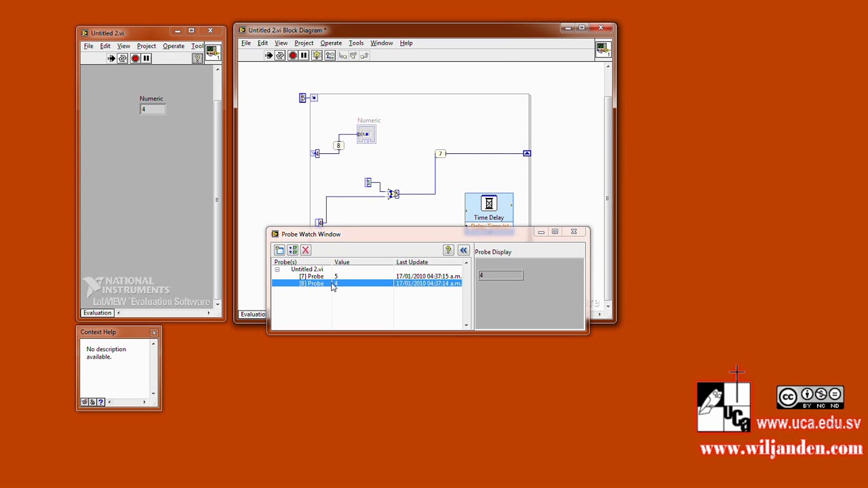The image size is (868, 488).
Task: Click Step Out button in Block Diagram
Action: coord(364,56)
